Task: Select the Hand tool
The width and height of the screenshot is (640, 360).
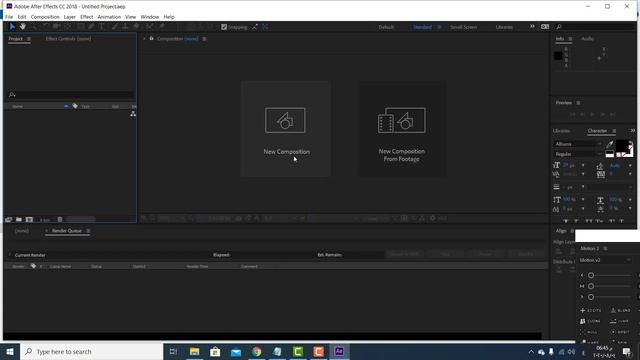Action: [23, 27]
